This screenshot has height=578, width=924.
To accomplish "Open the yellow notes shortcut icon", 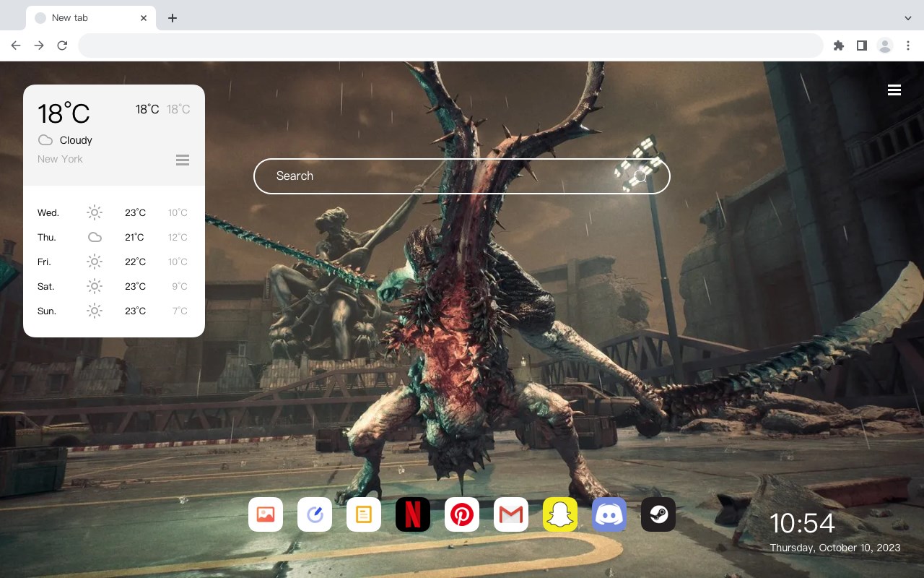I will pyautogui.click(x=364, y=514).
